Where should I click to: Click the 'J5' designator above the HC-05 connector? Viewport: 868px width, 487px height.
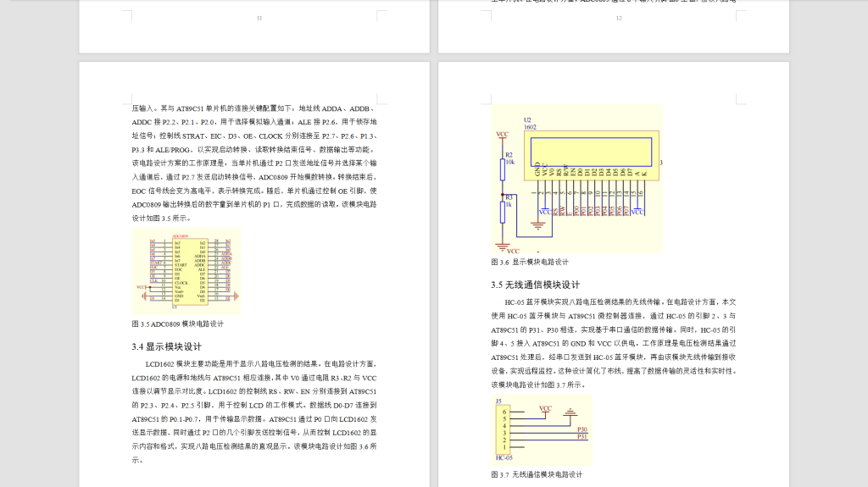pyautogui.click(x=498, y=401)
